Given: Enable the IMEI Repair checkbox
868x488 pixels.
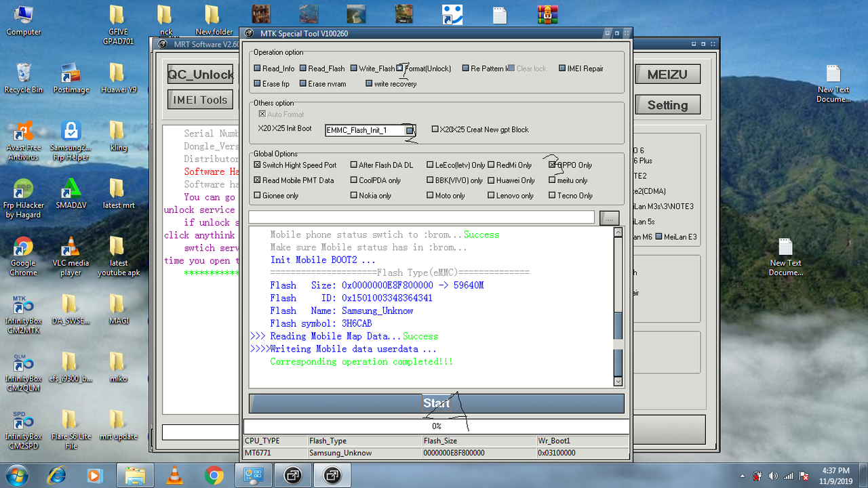Looking at the screenshot, I should coord(562,68).
